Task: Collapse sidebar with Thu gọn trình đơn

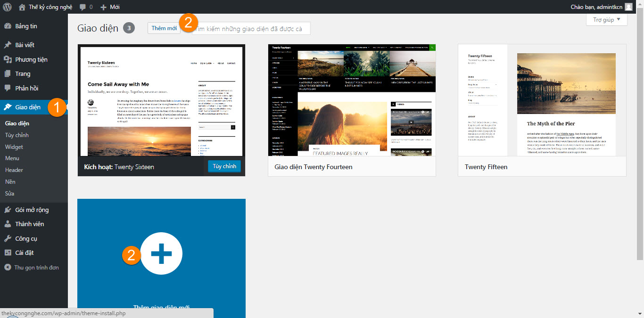Action: (36, 268)
